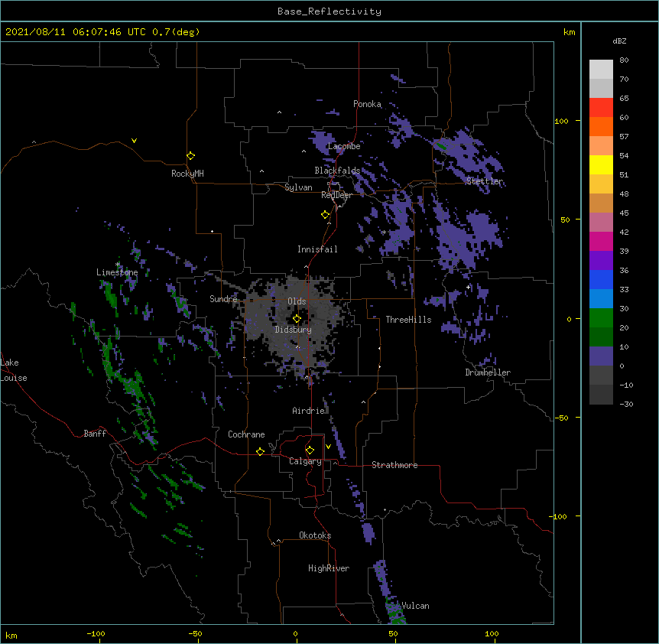This screenshot has height=644, width=659.
Task: Click the white asterisk marker above Limestone
Action: point(118,265)
